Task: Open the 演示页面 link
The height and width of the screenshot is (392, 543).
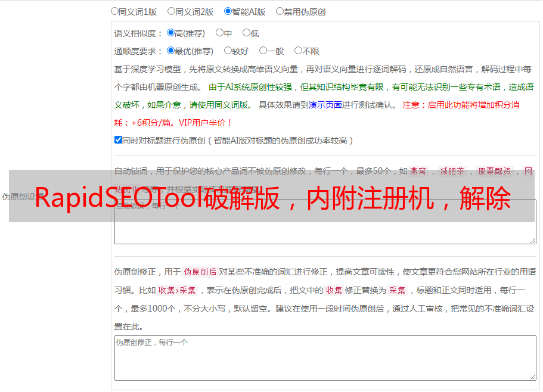Action: click(325, 105)
